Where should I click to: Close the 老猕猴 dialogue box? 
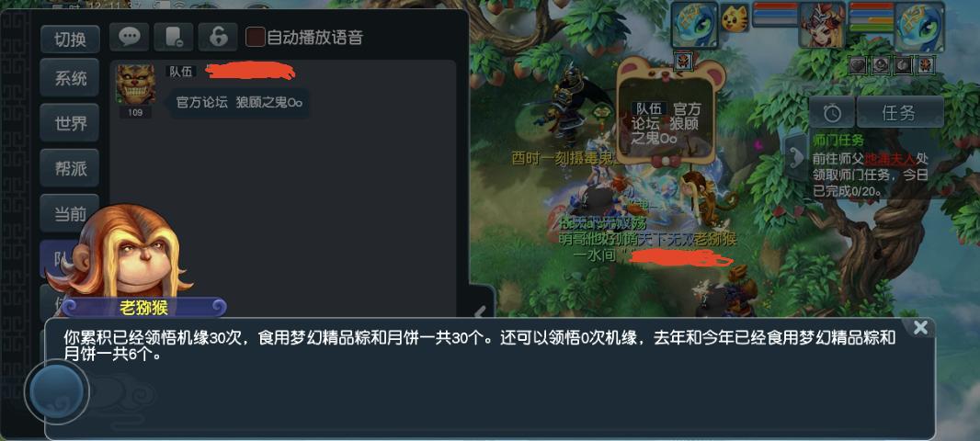tap(920, 327)
